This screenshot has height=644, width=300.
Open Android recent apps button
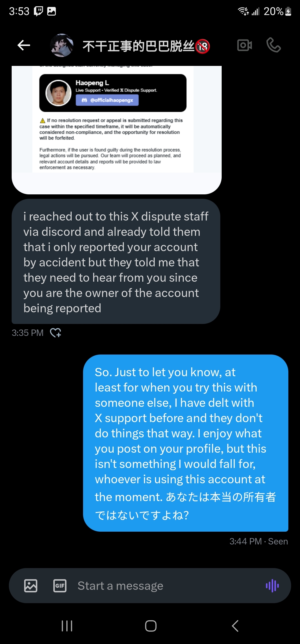[x=67, y=626]
